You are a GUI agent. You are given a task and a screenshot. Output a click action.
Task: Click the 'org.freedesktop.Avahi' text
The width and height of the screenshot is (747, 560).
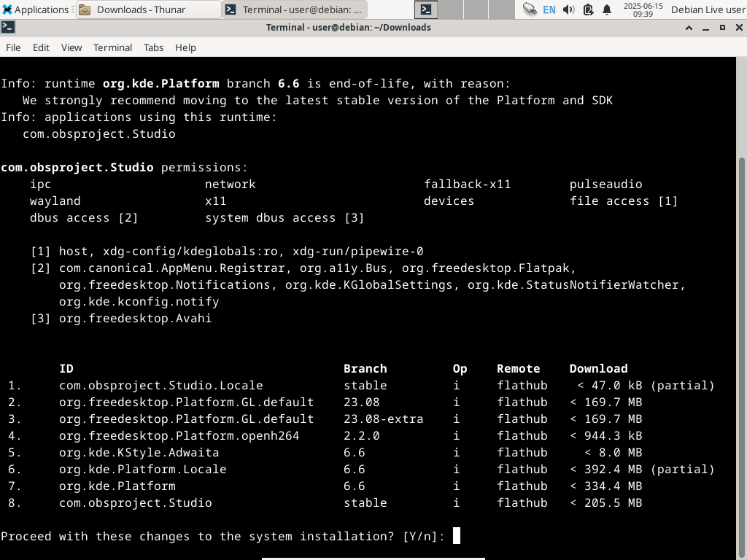pyautogui.click(x=135, y=319)
